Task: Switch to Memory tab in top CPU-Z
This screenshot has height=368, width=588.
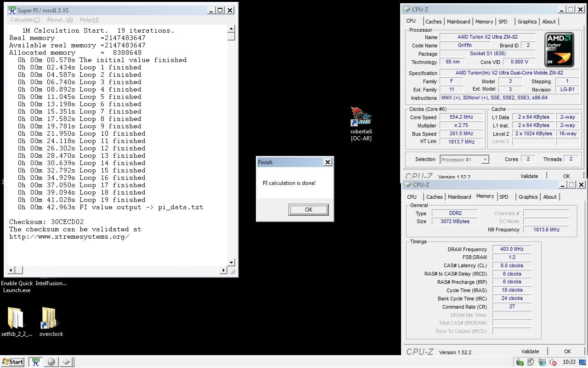Action: tap(484, 22)
